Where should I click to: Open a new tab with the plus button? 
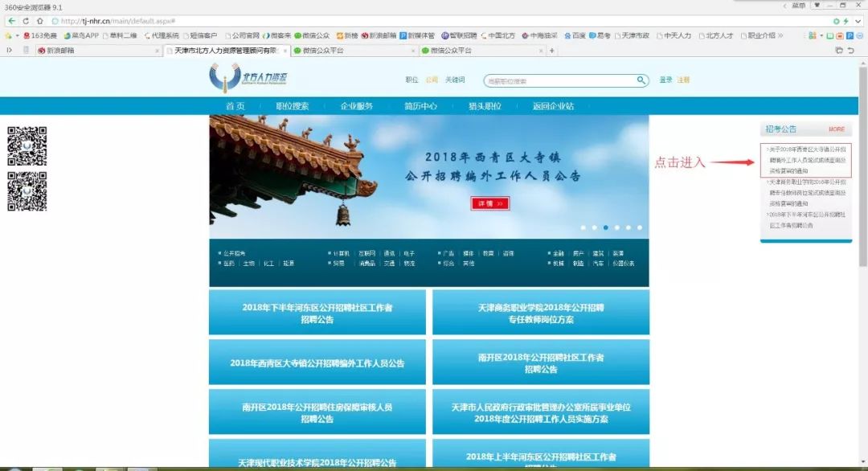(551, 51)
